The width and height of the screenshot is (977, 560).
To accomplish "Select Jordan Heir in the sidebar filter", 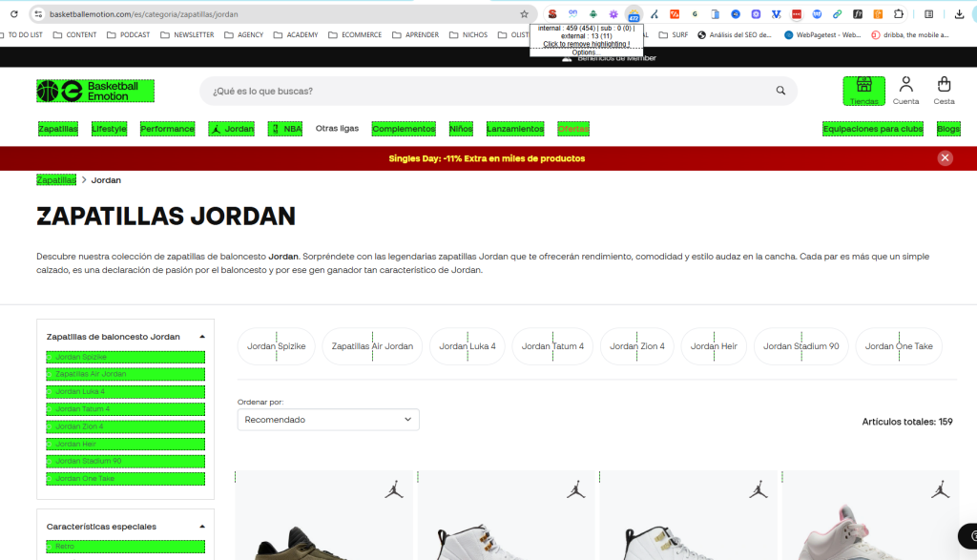I will [126, 444].
